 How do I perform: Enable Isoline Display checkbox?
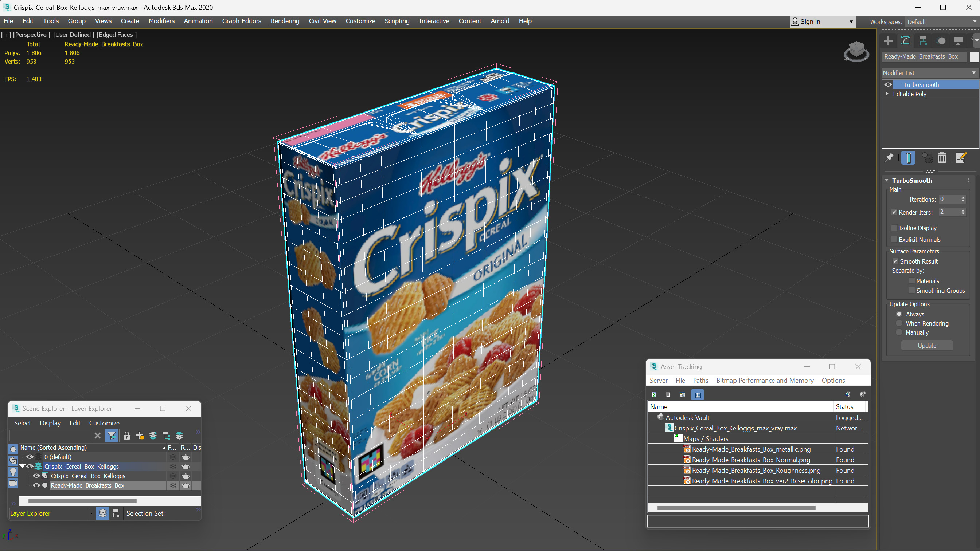pos(894,228)
